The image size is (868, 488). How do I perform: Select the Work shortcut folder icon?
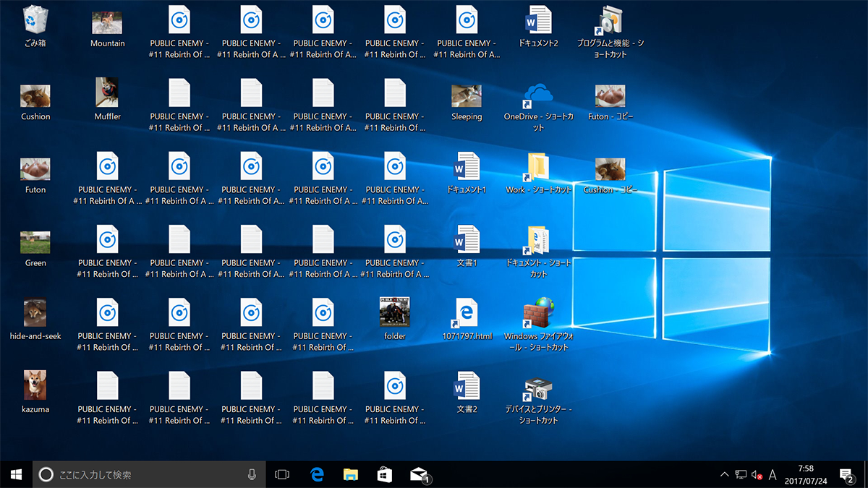[x=537, y=168]
